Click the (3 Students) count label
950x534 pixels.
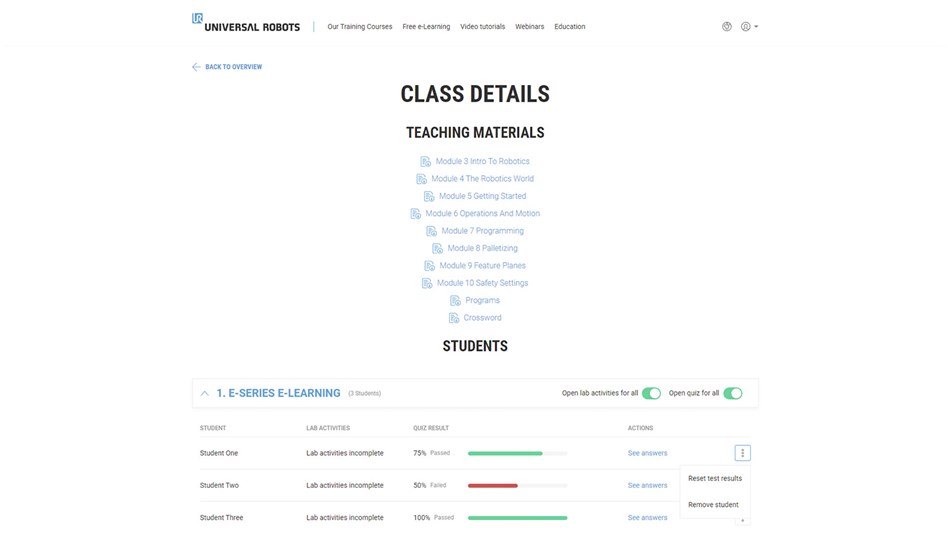coord(364,393)
